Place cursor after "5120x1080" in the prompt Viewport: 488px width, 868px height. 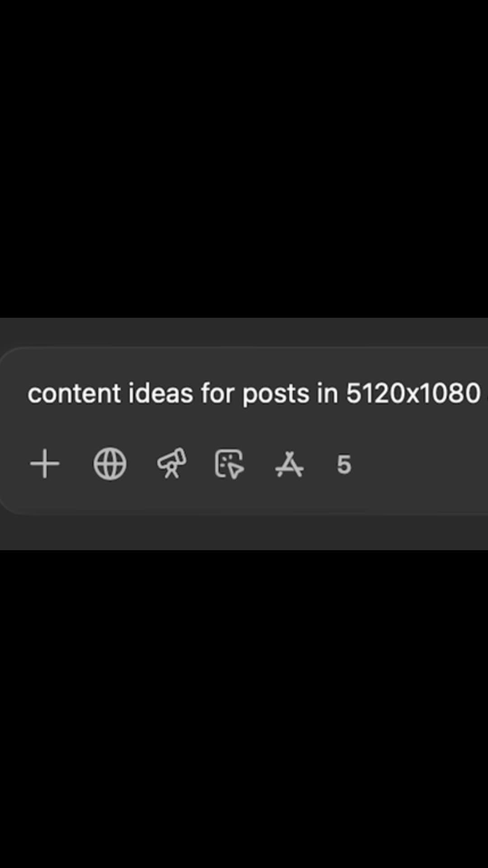pyautogui.click(x=482, y=393)
